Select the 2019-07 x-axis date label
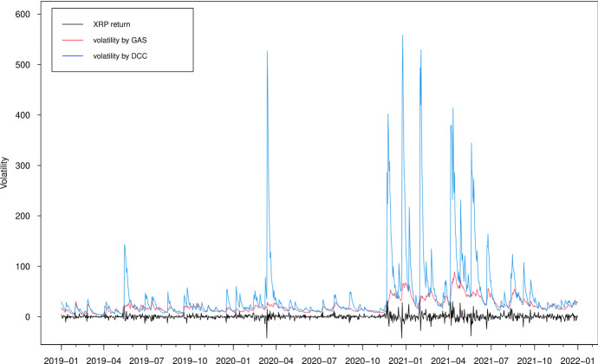 pyautogui.click(x=147, y=357)
